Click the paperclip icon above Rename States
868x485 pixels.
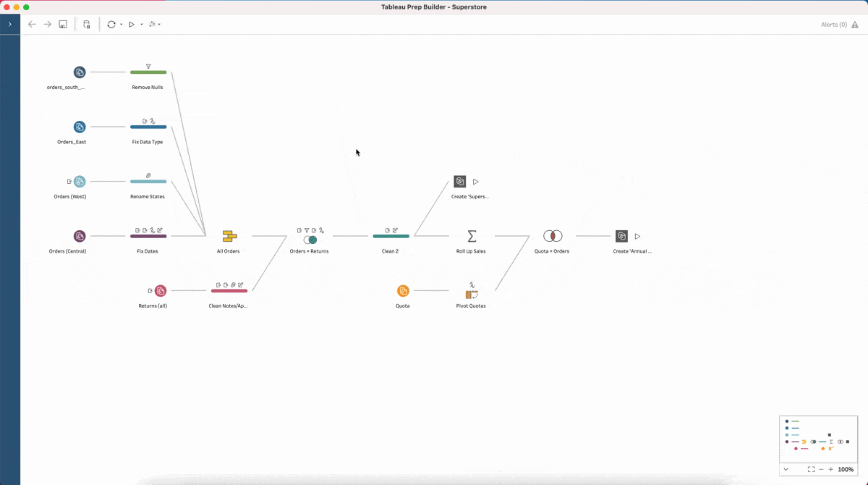pos(148,176)
